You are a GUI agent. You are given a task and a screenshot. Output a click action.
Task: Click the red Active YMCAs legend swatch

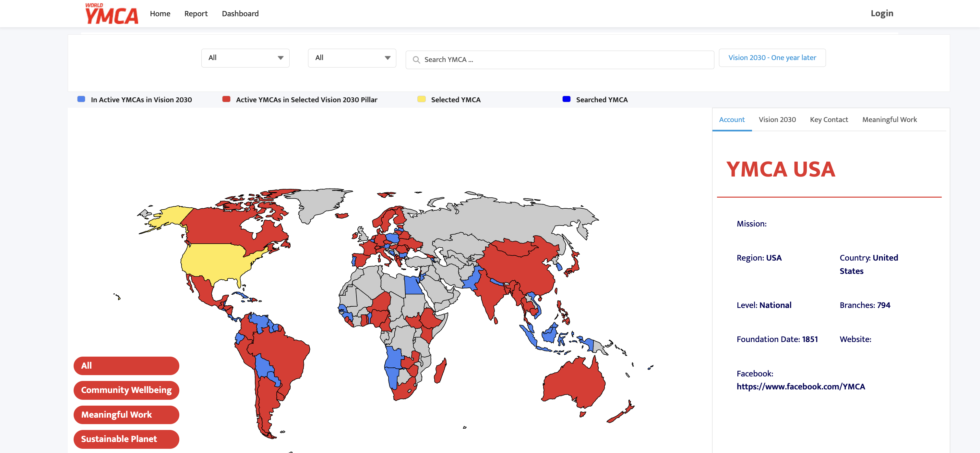(226, 99)
